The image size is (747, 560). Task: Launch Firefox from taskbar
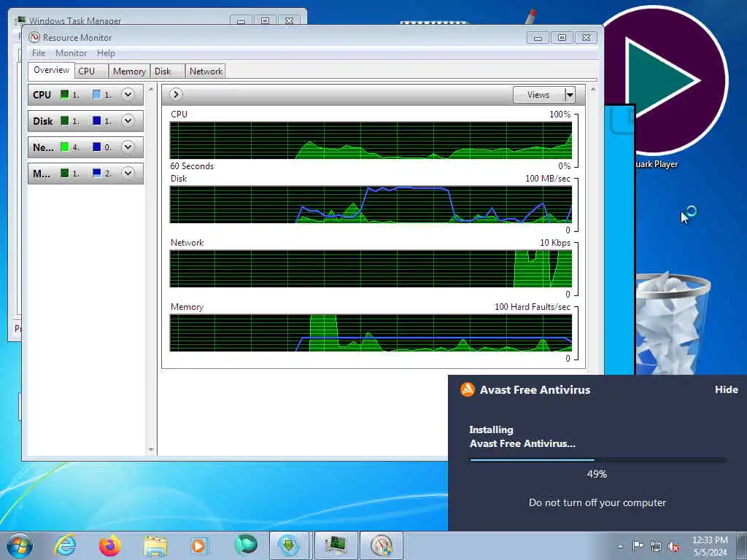click(110, 545)
